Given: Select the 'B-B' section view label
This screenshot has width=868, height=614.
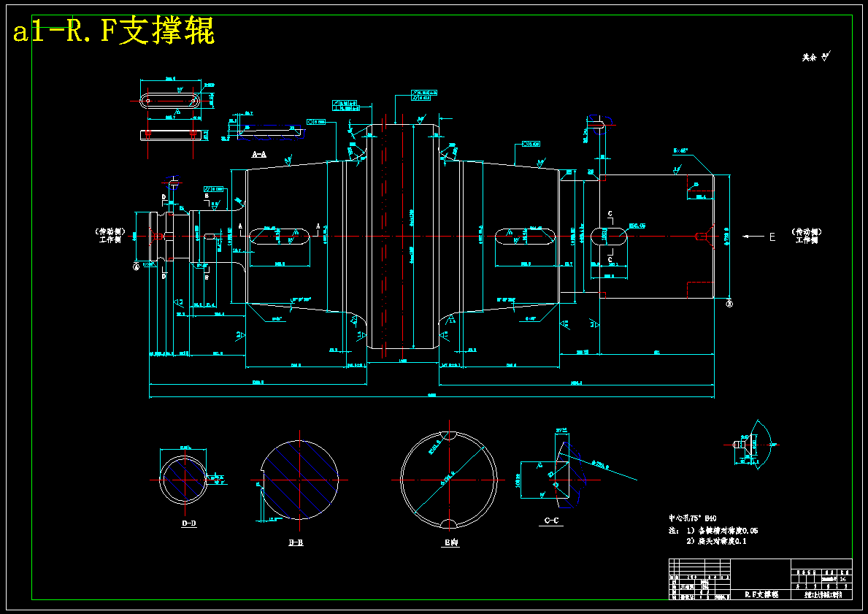Looking at the screenshot, I should (x=296, y=542).
